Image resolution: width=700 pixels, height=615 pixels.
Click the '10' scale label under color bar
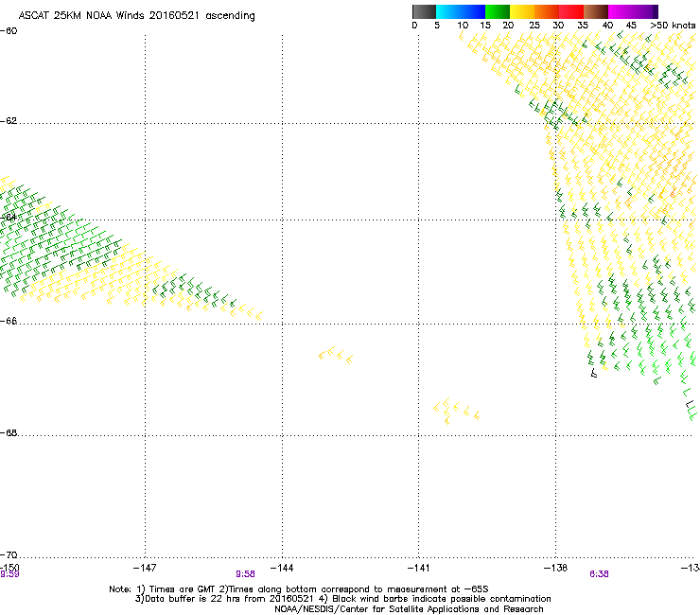click(463, 26)
